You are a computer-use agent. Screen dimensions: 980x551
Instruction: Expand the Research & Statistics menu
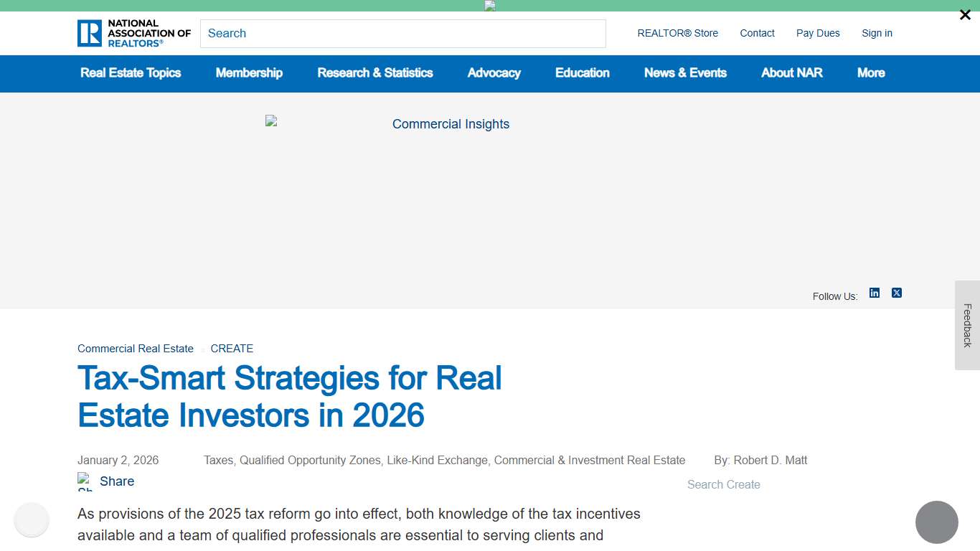point(375,73)
